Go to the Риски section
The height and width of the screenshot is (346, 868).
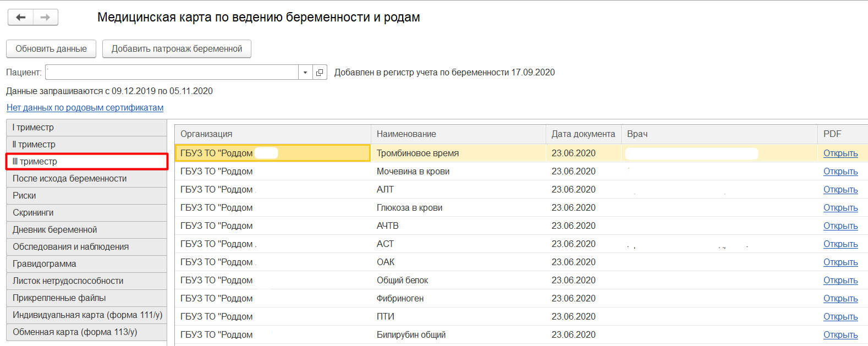(x=86, y=196)
